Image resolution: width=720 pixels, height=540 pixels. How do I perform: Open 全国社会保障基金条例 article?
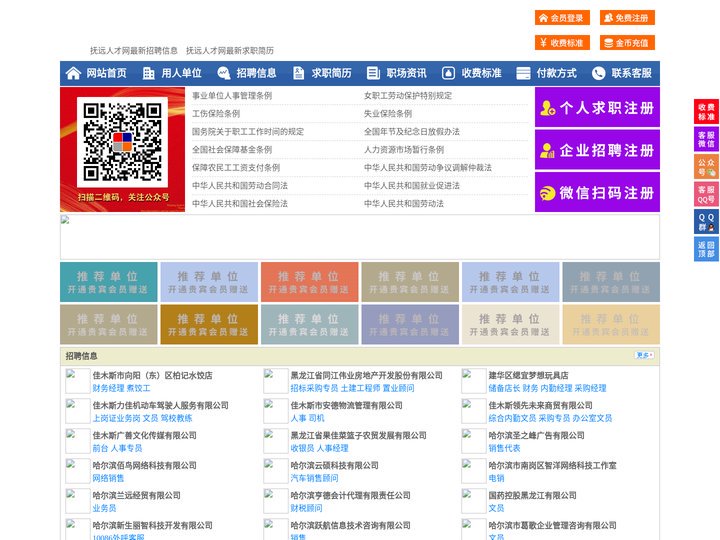[232, 149]
